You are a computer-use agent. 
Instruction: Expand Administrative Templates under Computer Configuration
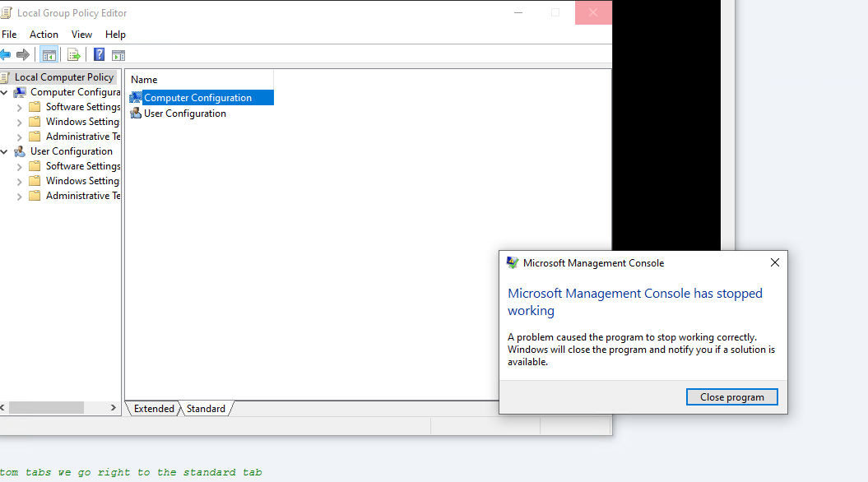(20, 137)
